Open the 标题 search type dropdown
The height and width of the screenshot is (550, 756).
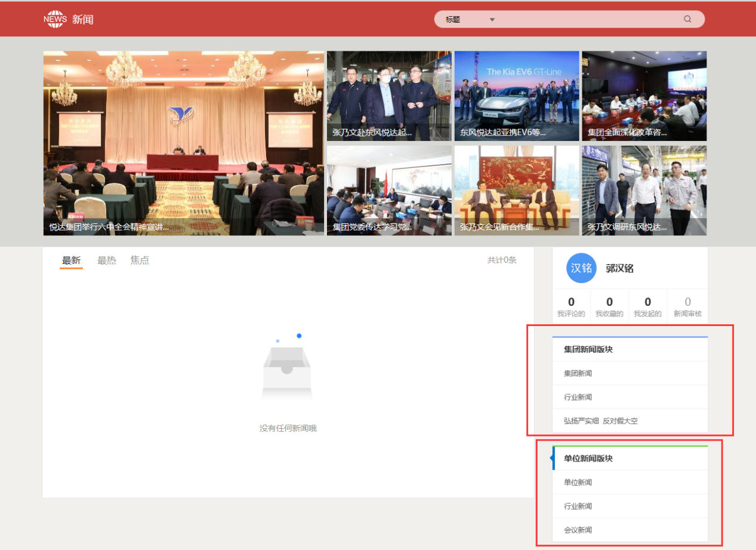click(x=470, y=20)
